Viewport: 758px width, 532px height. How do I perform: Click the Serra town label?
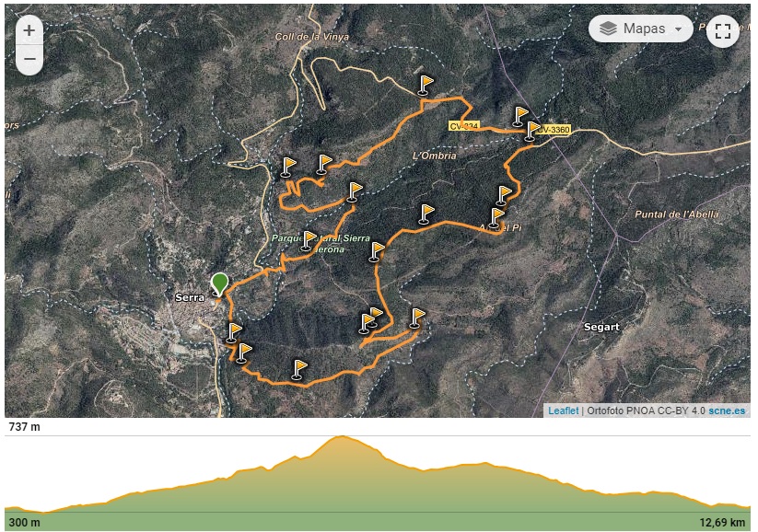pos(190,297)
